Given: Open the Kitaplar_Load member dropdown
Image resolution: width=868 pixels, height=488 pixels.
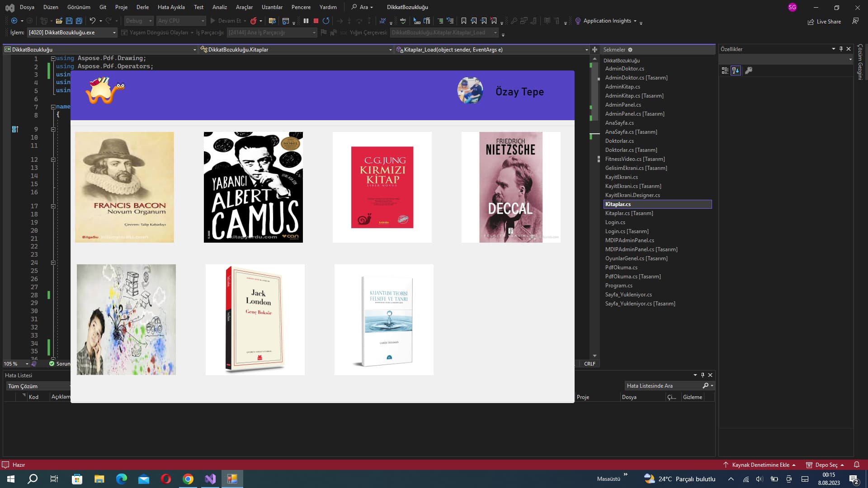Looking at the screenshot, I should coord(492,50).
